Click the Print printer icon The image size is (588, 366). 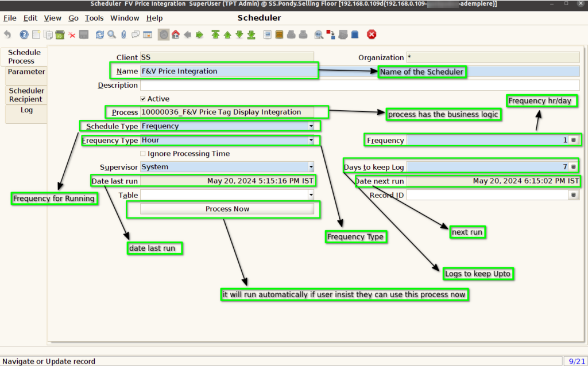[303, 34]
